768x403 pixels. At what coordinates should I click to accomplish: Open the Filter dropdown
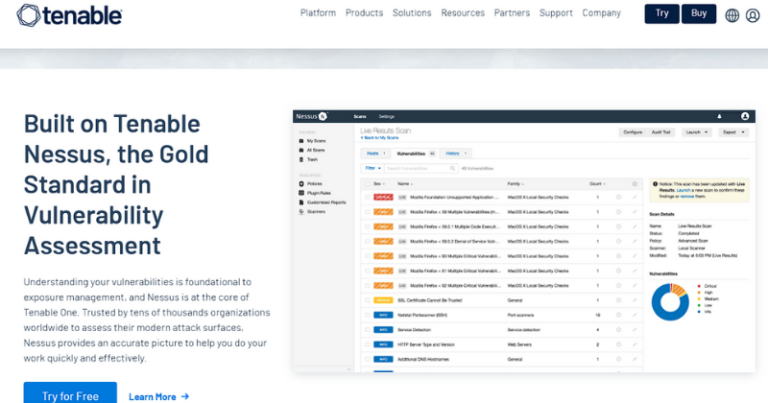pos(373,168)
